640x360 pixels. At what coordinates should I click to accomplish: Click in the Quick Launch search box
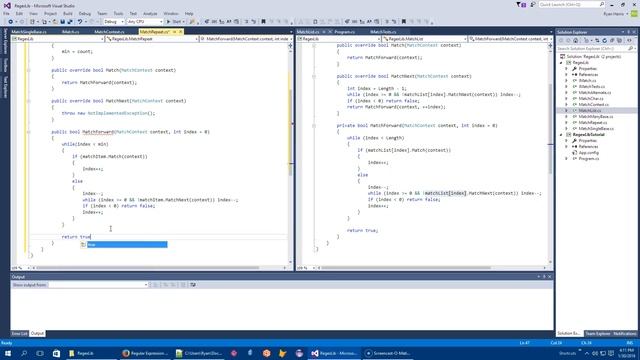click(571, 4)
